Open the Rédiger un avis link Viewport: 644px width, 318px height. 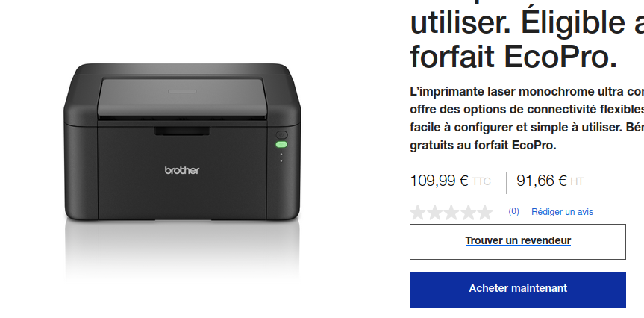pyautogui.click(x=562, y=212)
